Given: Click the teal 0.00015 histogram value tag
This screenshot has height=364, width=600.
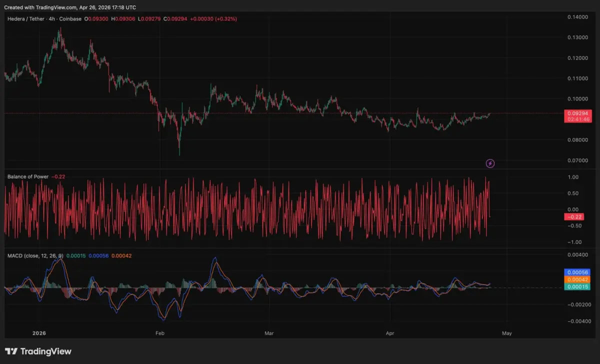Looking at the screenshot, I should [x=577, y=286].
